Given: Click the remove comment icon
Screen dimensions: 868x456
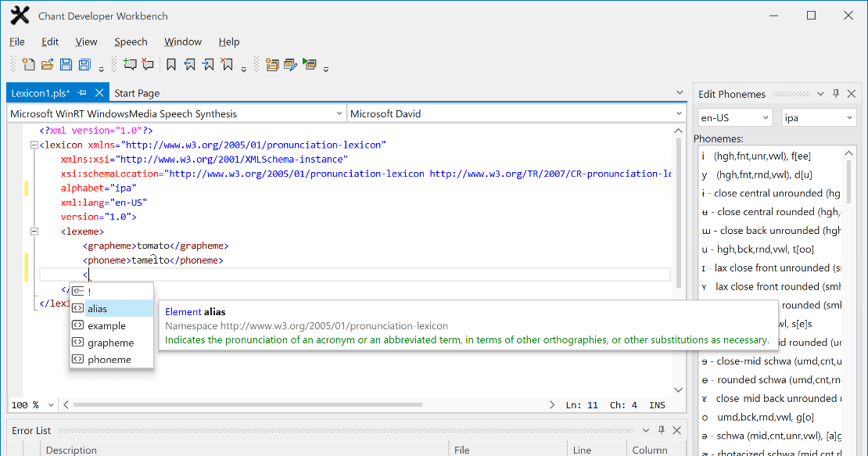Looking at the screenshot, I should [x=148, y=64].
